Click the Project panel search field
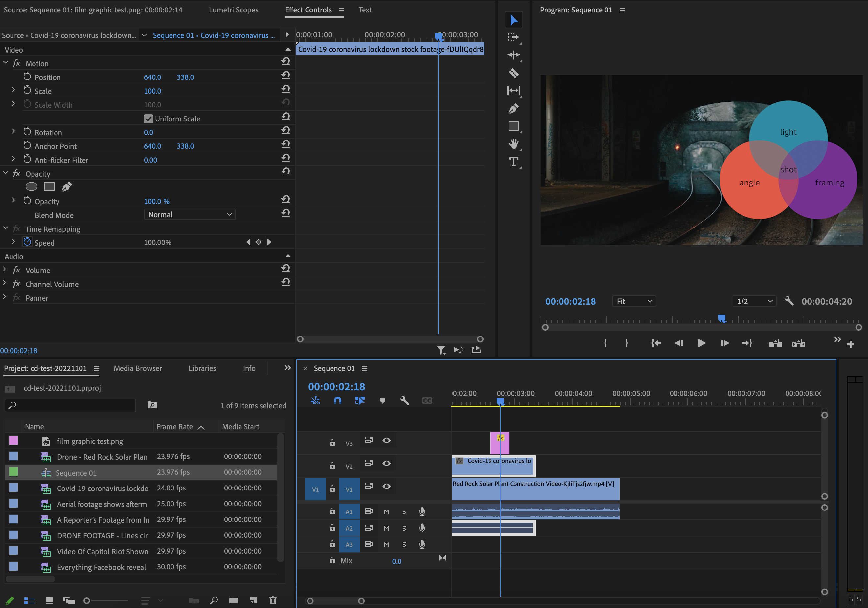Image resolution: width=868 pixels, height=608 pixels. [72, 405]
